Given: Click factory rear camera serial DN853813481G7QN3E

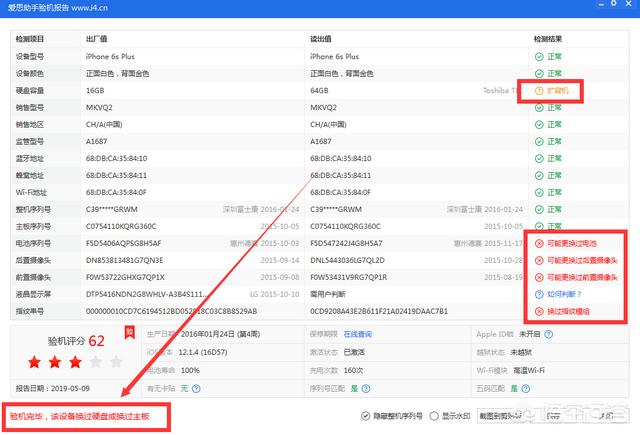Looking at the screenshot, I should tap(124, 260).
